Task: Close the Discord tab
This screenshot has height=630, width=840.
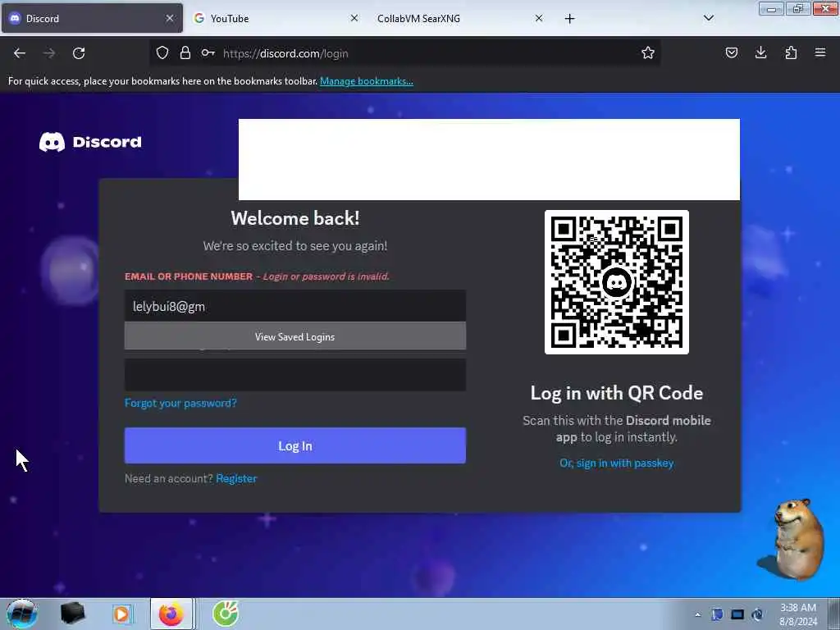Action: (x=169, y=18)
